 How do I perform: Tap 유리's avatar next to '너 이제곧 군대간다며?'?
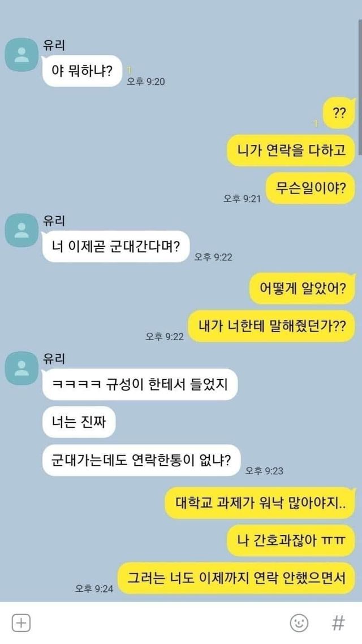point(21,230)
